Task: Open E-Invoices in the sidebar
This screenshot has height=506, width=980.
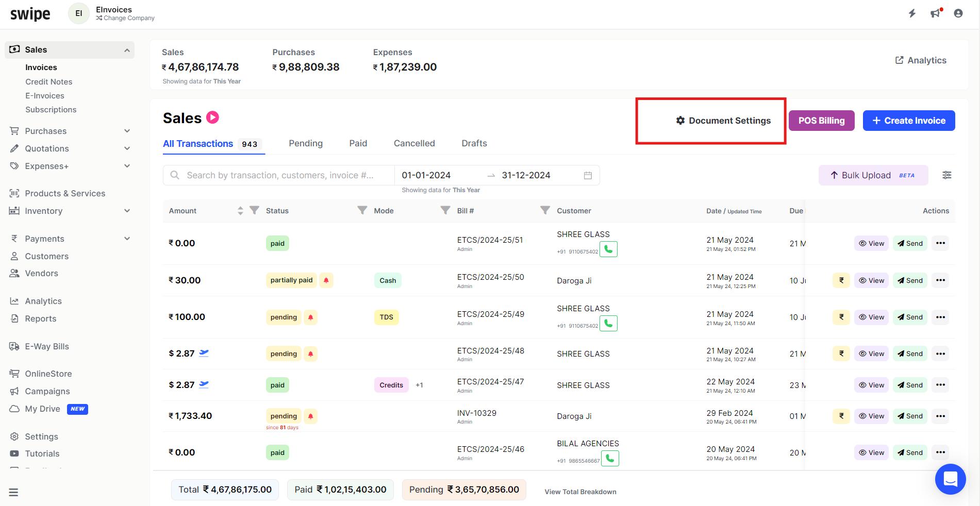Action: coord(45,96)
